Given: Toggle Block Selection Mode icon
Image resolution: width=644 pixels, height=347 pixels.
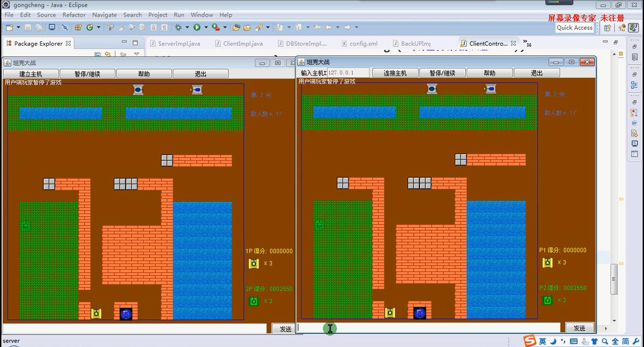Looking at the screenshot, I should [154, 27].
